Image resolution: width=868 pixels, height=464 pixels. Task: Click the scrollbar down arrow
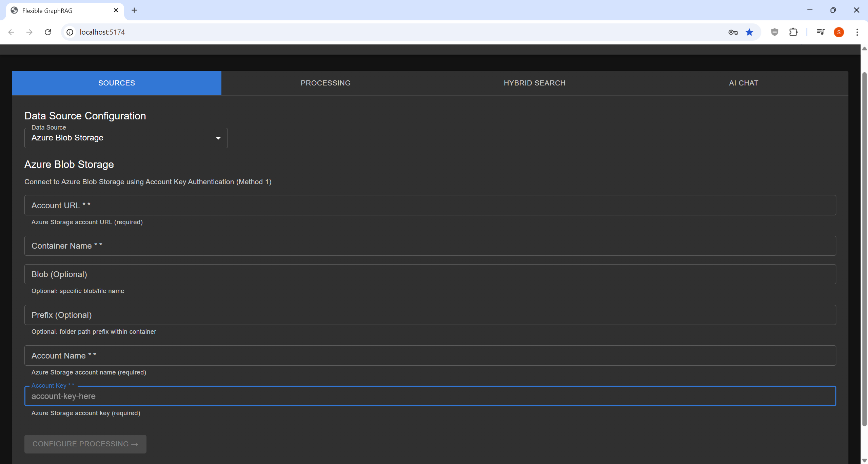pyautogui.click(x=864, y=460)
